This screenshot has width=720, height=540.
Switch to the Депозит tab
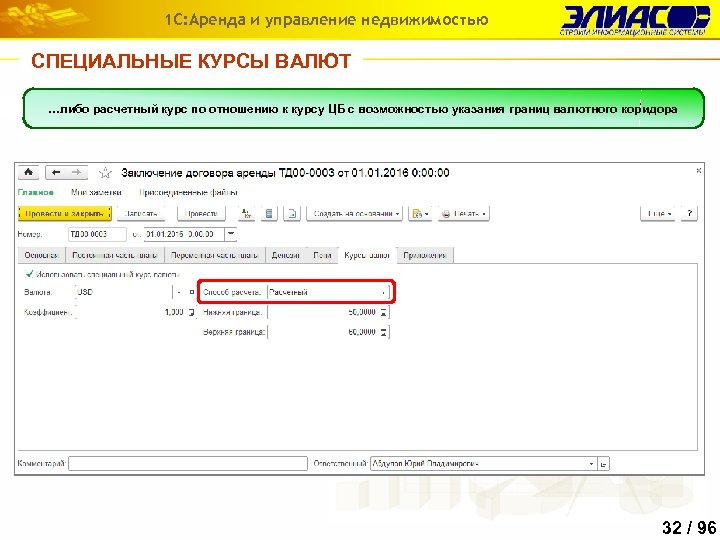tap(286, 255)
